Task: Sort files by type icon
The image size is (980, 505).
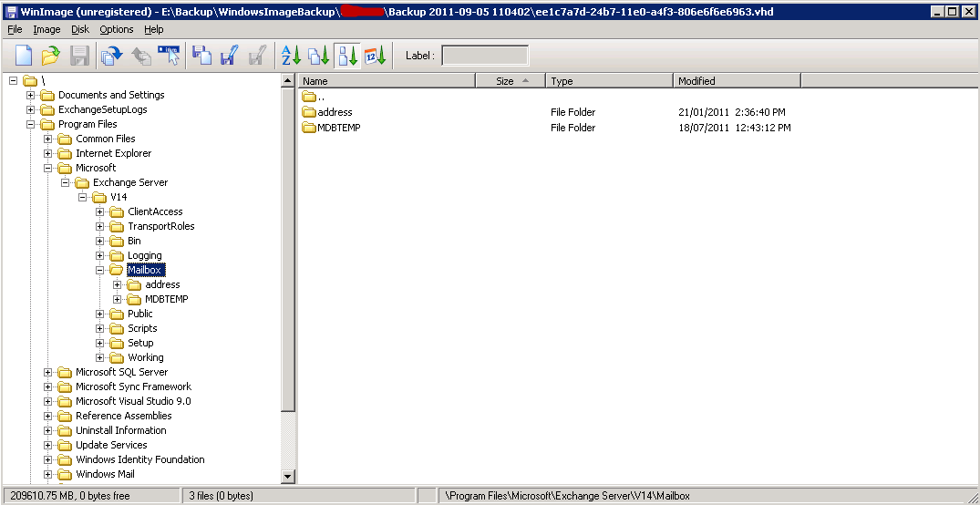Action: 319,56
